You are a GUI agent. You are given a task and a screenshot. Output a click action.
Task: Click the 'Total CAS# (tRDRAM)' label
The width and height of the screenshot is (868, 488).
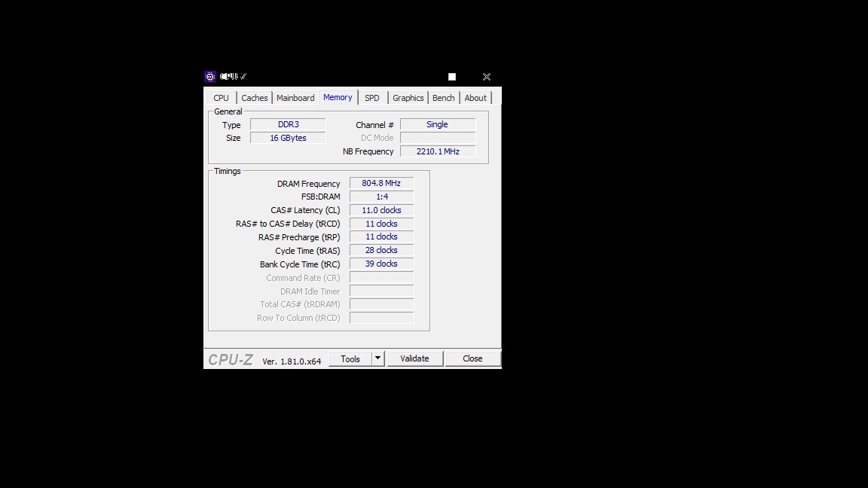300,304
